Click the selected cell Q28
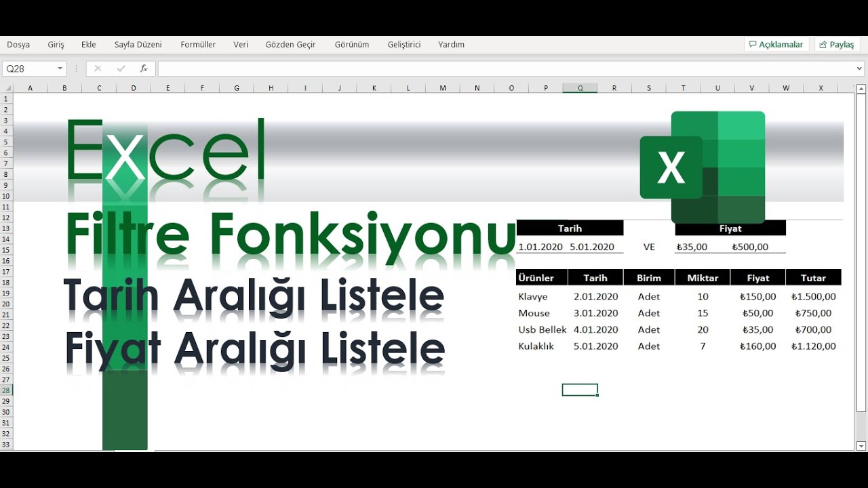 coord(580,390)
